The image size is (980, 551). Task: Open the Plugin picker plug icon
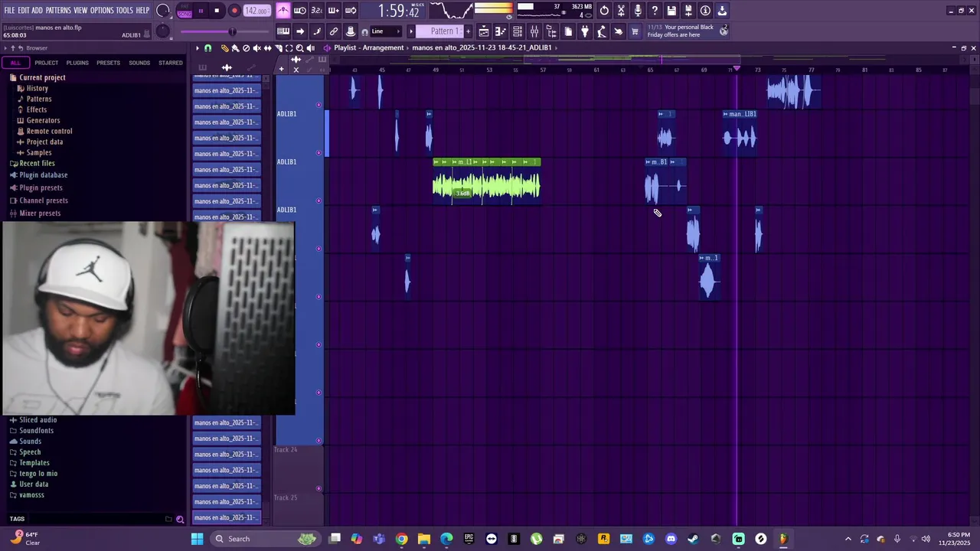tap(584, 31)
